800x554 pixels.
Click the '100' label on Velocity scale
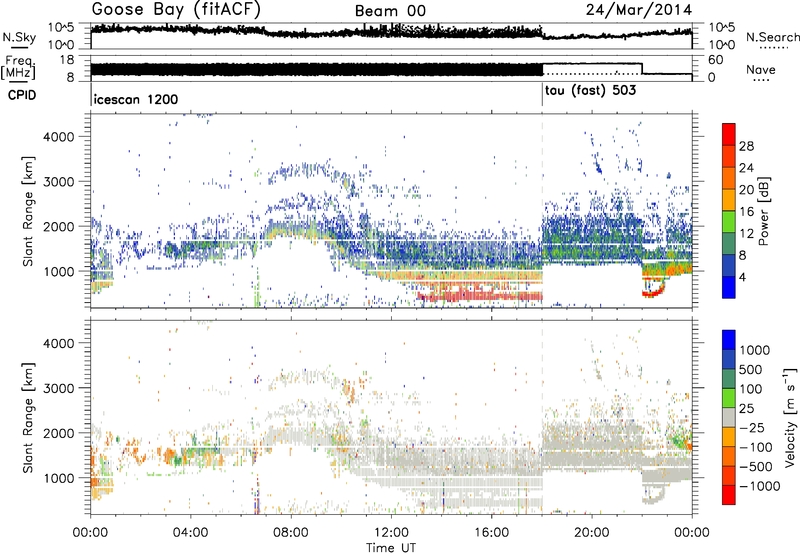coord(751,389)
